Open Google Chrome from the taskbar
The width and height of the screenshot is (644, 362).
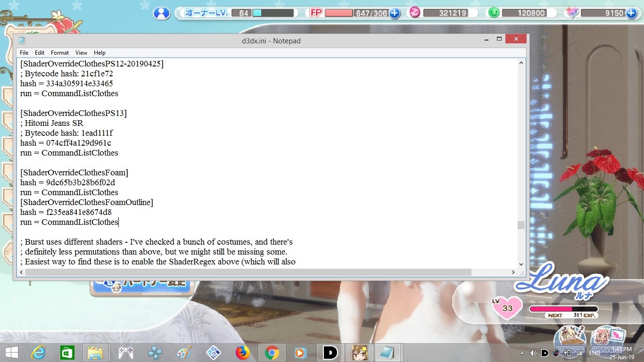(272, 353)
